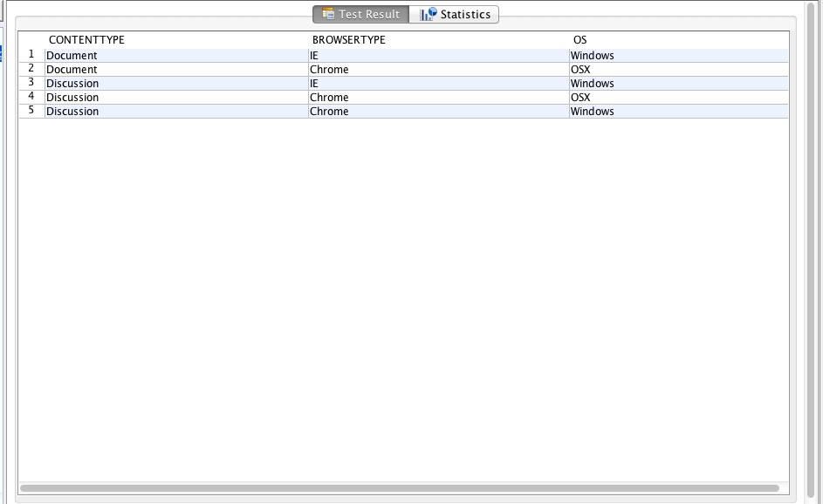Click IE cell in row 1
823x504 pixels.
439,56
